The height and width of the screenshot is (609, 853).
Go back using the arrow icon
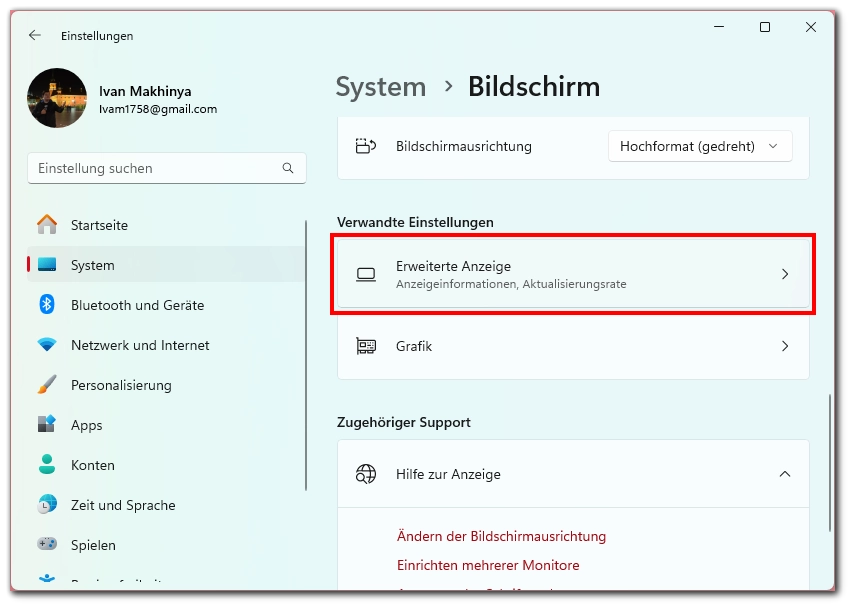(x=35, y=35)
